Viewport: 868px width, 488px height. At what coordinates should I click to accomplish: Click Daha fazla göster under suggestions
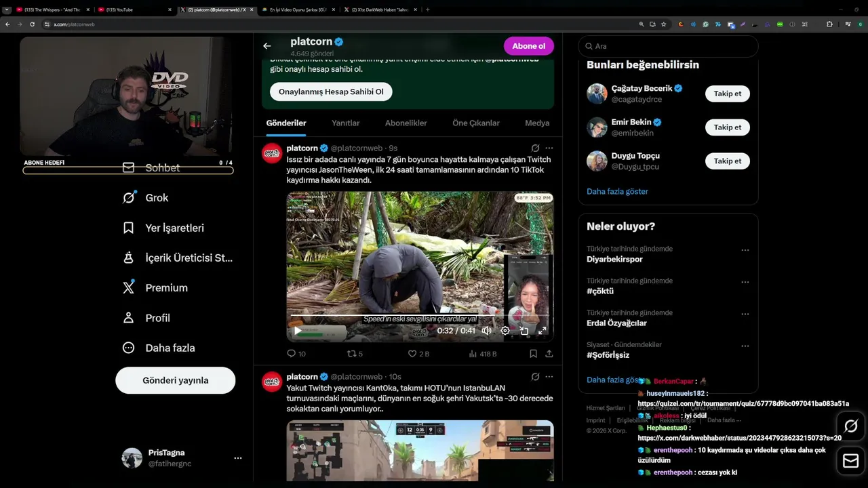point(617,191)
